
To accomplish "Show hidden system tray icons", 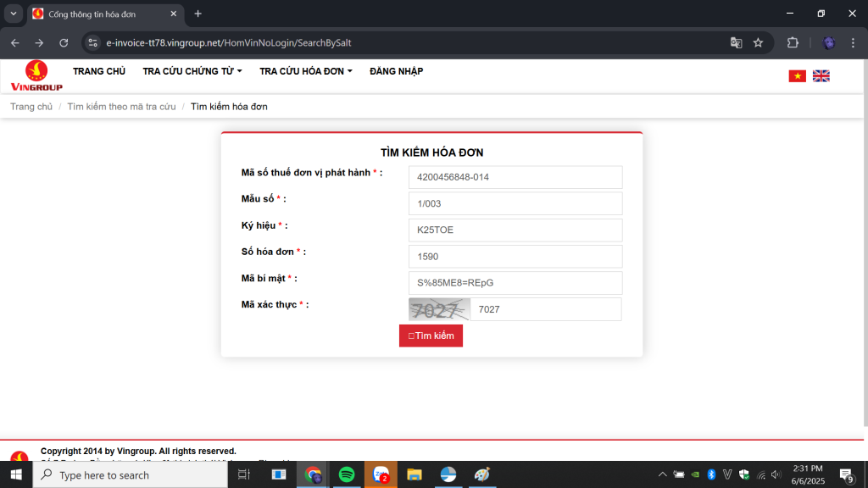I will point(662,474).
